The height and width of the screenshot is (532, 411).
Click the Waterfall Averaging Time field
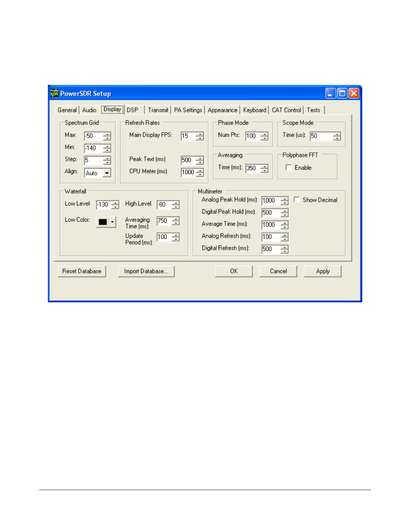click(164, 221)
